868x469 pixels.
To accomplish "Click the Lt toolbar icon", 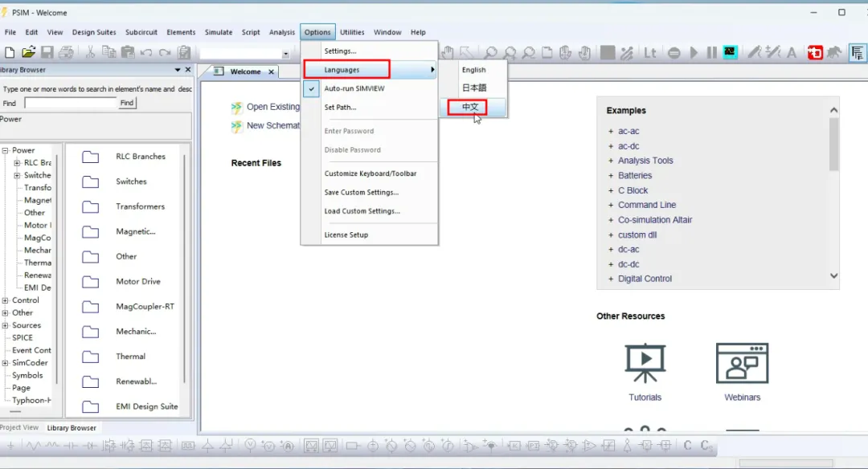I will click(650, 52).
